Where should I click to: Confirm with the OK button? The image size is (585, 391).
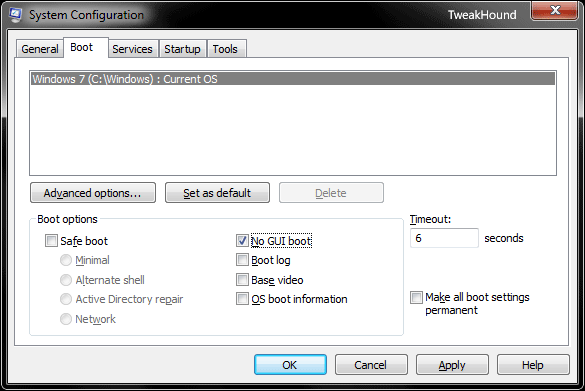(290, 365)
